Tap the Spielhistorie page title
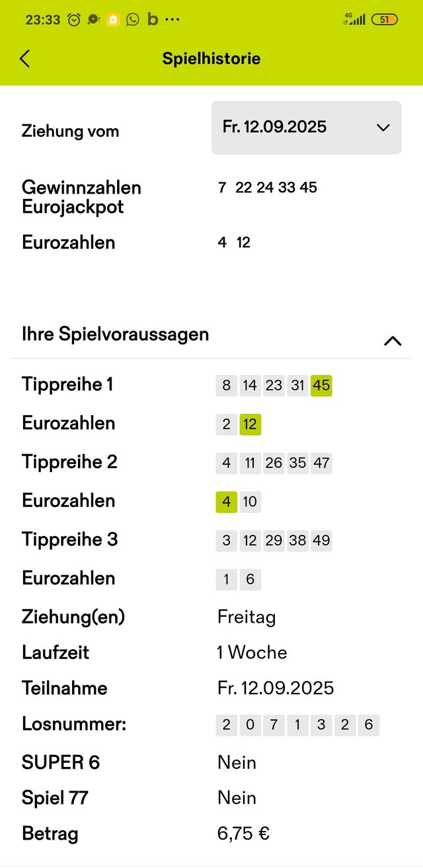423x868 pixels. tap(211, 58)
